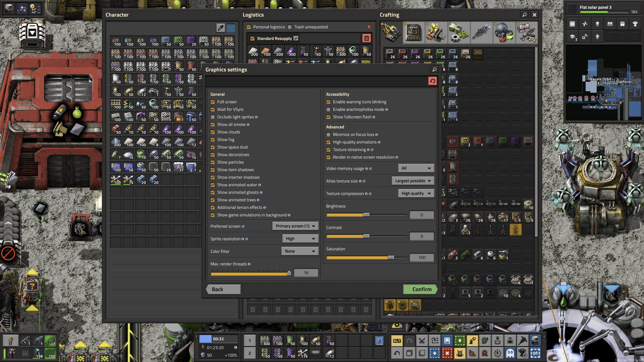Image resolution: width=644 pixels, height=362 pixels.
Task: Click the Saturation slider handle
Action: [x=391, y=257]
